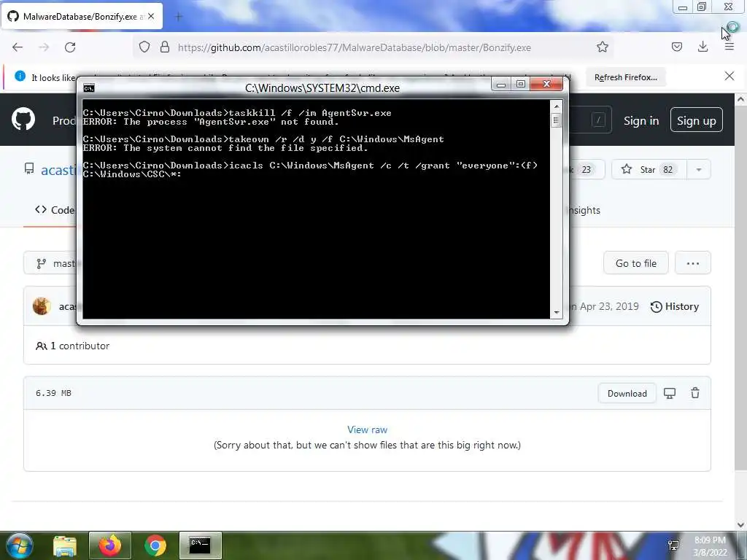
Task: Click the trash delete file icon
Action: point(695,393)
